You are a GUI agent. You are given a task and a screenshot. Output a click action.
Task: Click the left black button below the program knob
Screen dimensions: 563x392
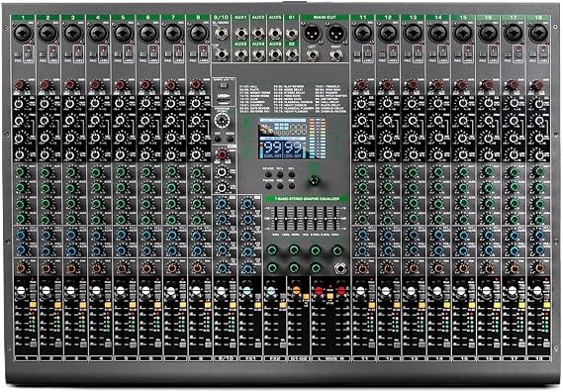coord(218,139)
